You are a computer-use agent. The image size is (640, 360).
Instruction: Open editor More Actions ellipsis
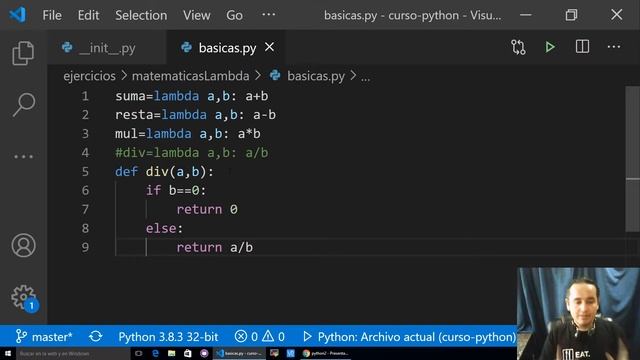pos(613,47)
